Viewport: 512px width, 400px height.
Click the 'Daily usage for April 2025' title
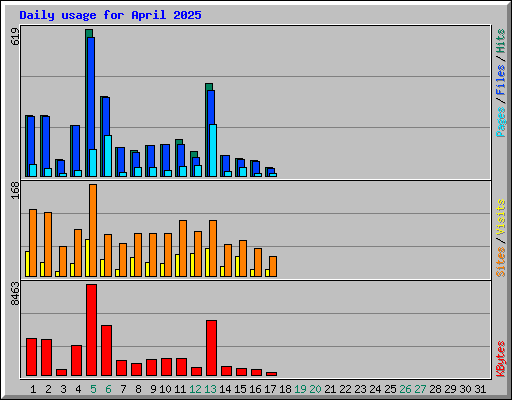click(x=110, y=15)
